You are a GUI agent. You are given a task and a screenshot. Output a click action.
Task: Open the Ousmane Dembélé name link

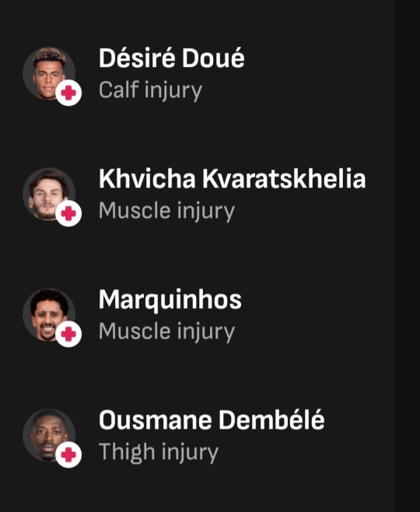coord(212,420)
